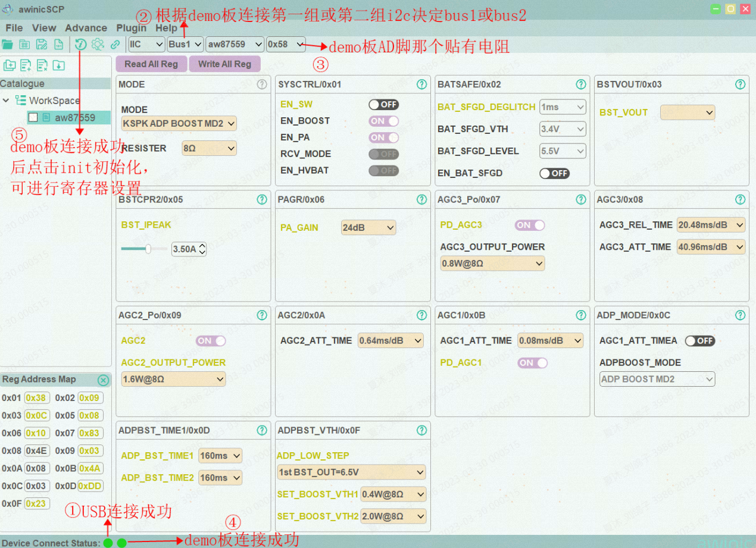The image size is (756, 548).
Task: Open the ADP_LOW_STEP dropdown
Action: pyautogui.click(x=351, y=472)
